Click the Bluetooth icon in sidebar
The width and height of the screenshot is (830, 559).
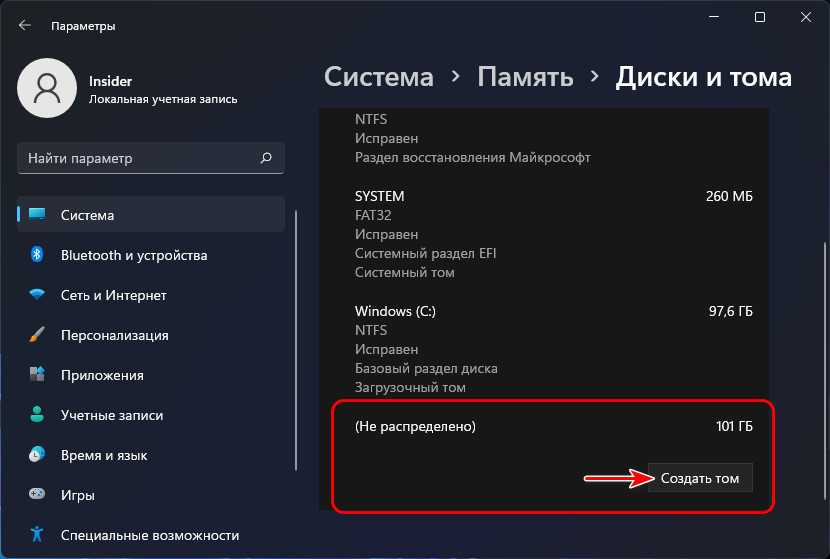[37, 255]
